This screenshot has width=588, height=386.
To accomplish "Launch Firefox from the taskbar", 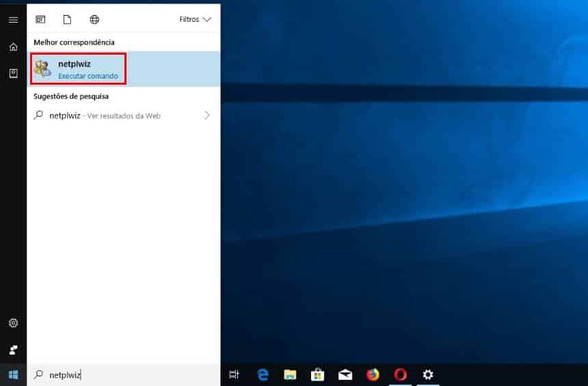I will pos(373,374).
